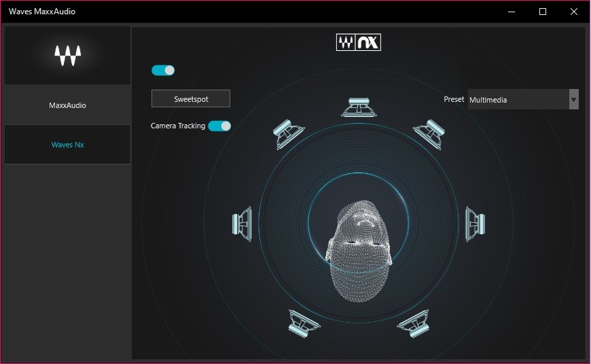Maximize the Waves MaxxAudio window
This screenshot has width=591, height=364.
tap(543, 12)
